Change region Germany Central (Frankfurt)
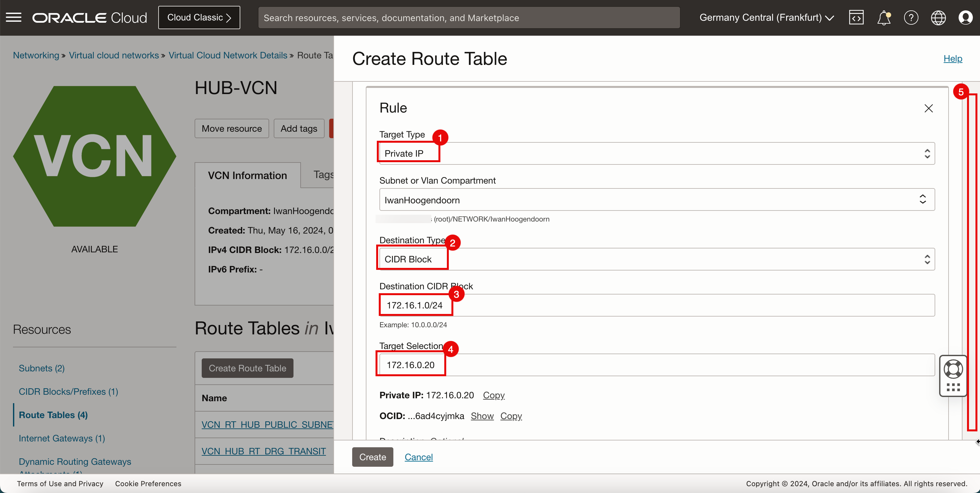This screenshot has width=980, height=493. 766,18
